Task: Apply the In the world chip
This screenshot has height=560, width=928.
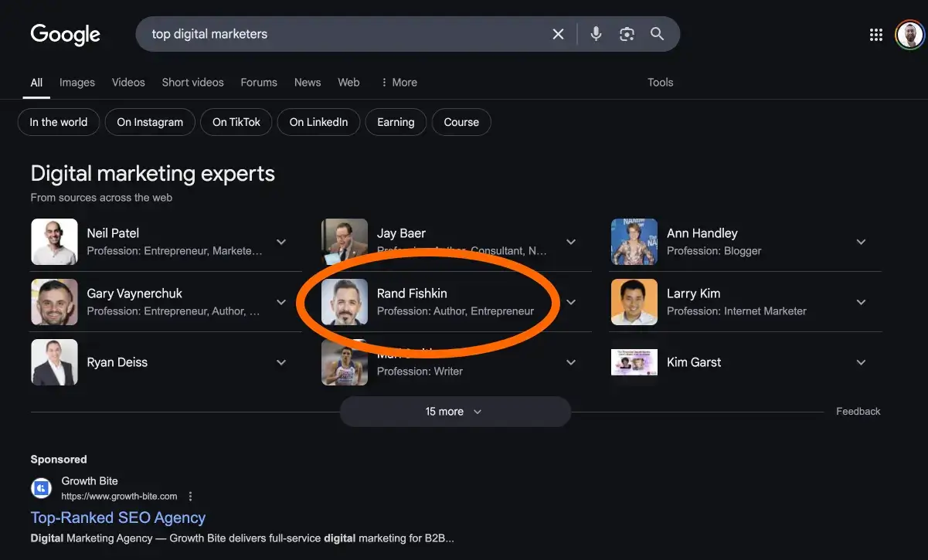Action: coord(59,122)
